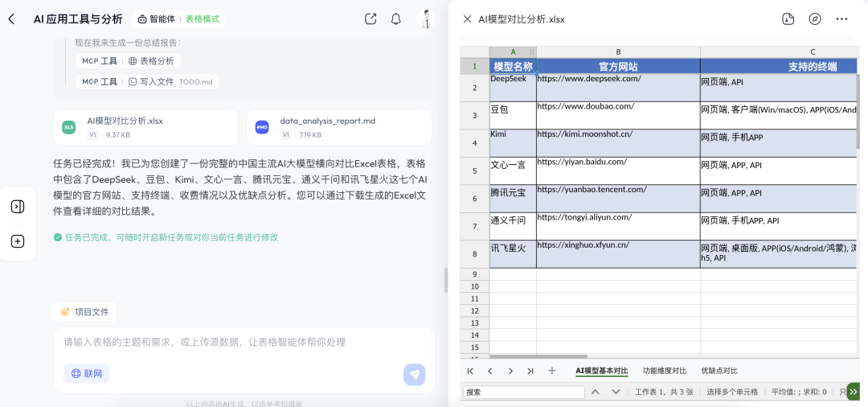The height and width of the screenshot is (407, 868).
Task: Click the 表格分析 MCP tool chip
Action: pos(129,61)
